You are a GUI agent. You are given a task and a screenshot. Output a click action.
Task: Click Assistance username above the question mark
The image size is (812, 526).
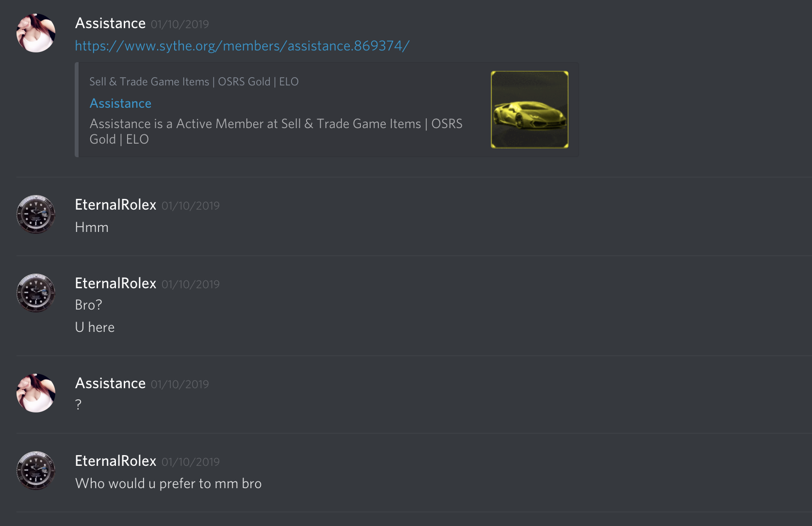(x=110, y=383)
